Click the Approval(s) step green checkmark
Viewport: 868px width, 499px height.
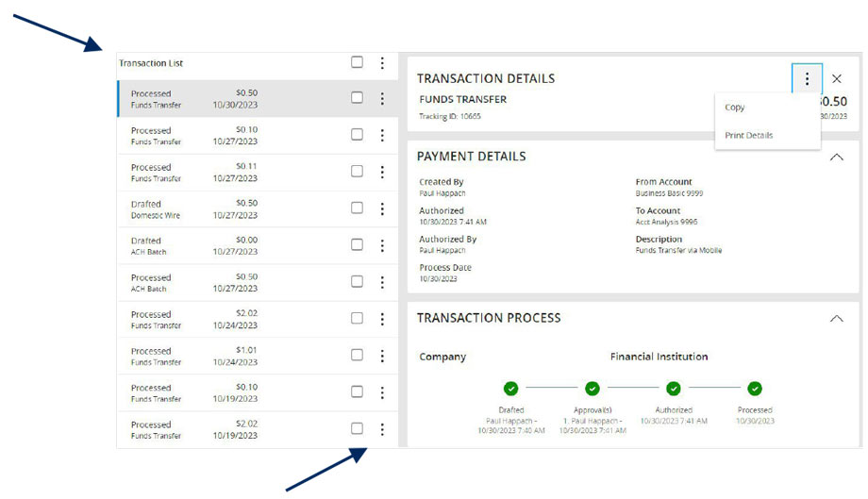click(x=593, y=389)
